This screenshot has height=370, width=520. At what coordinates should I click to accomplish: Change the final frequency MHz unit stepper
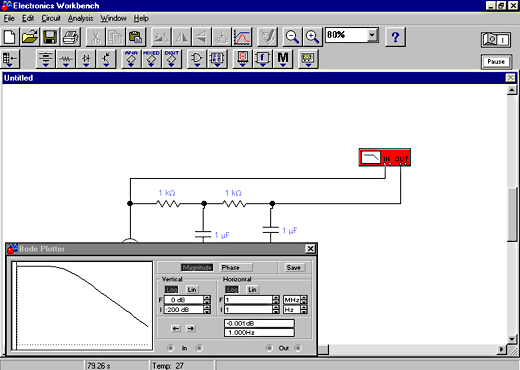click(304, 300)
